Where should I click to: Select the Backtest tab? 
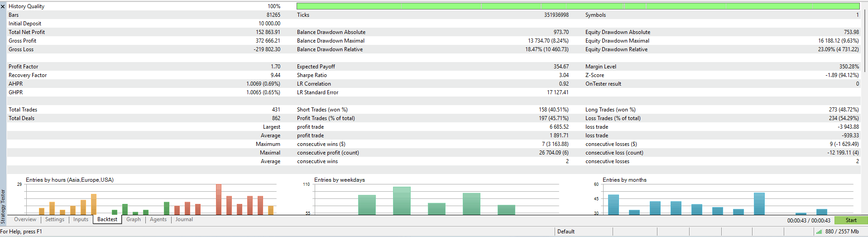pos(107,219)
